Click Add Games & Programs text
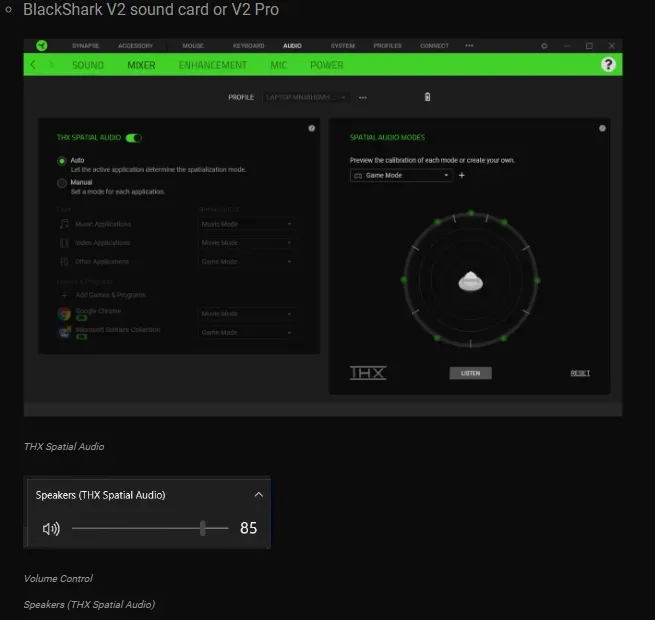 pos(111,295)
